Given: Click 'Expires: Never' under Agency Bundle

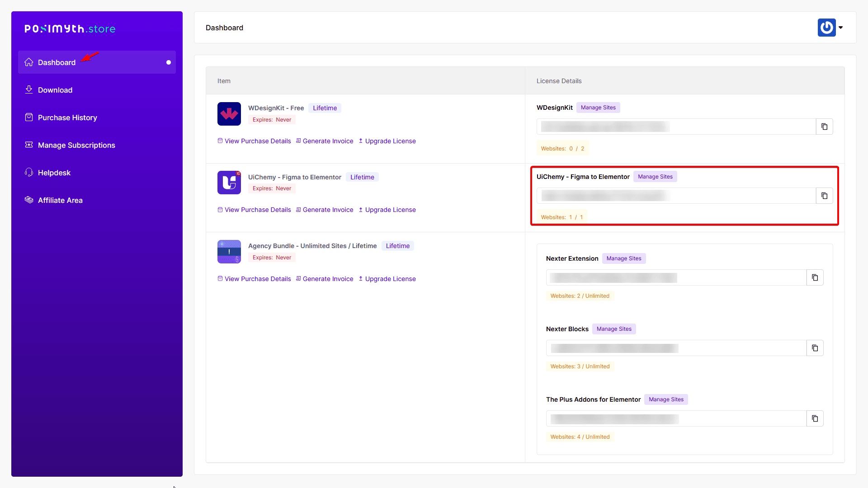Looking at the screenshot, I should 272,258.
